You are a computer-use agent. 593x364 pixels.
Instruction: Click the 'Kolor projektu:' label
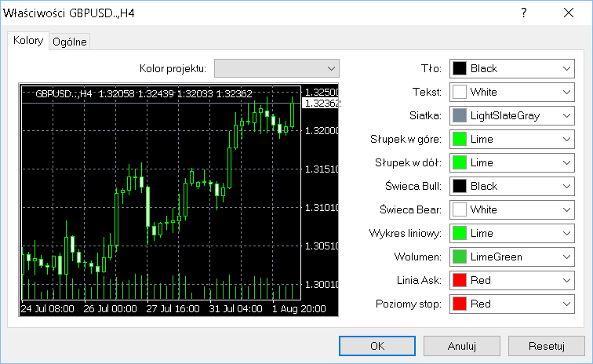click(x=173, y=68)
